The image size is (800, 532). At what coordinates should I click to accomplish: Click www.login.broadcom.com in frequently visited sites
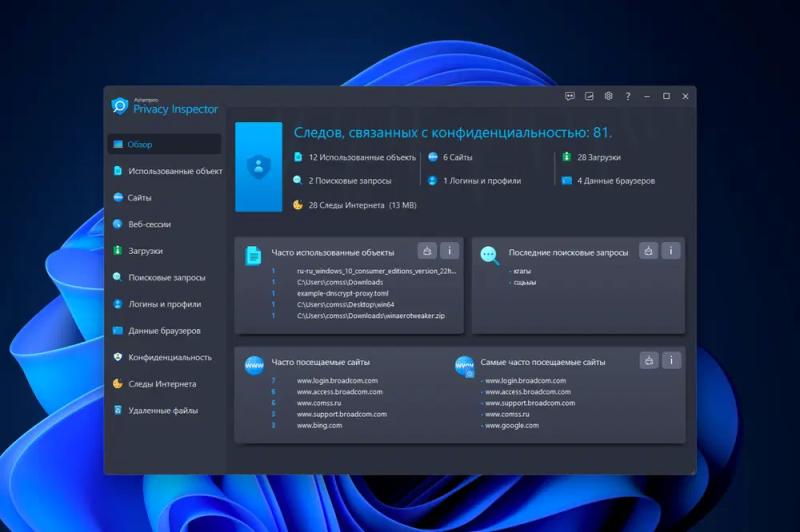337,381
